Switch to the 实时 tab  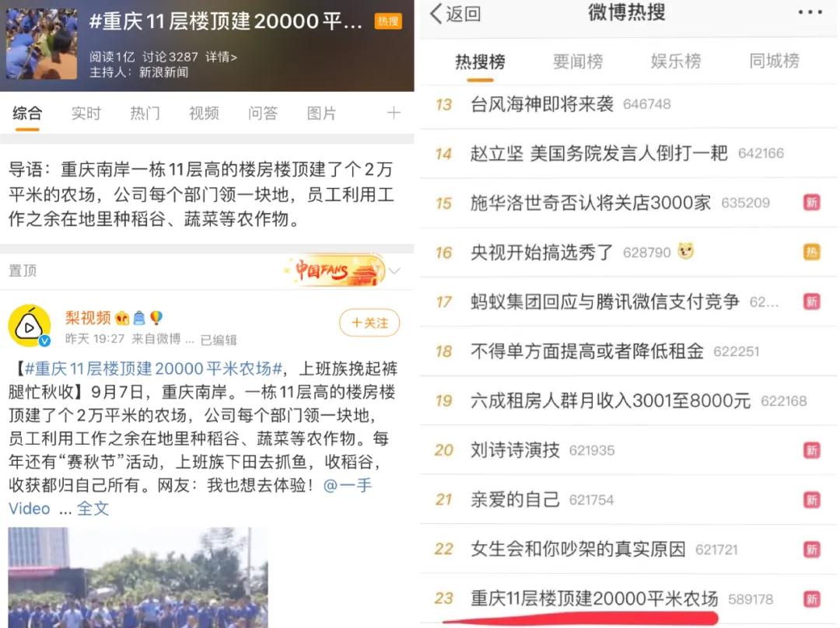click(x=86, y=113)
